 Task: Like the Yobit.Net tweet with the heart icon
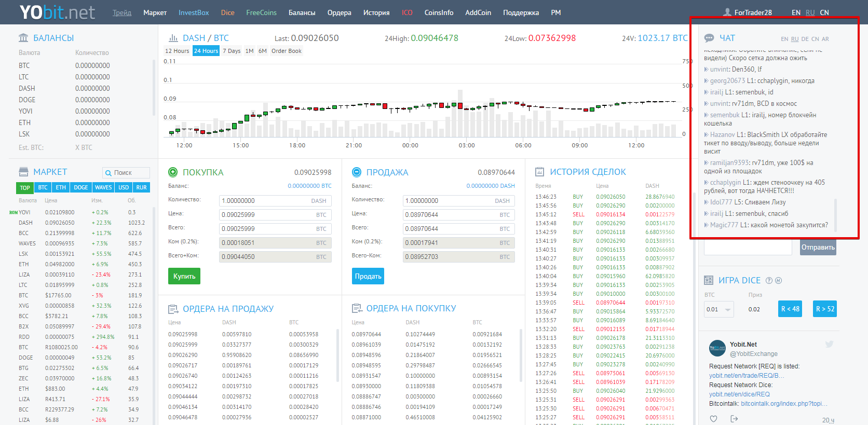[x=713, y=419]
